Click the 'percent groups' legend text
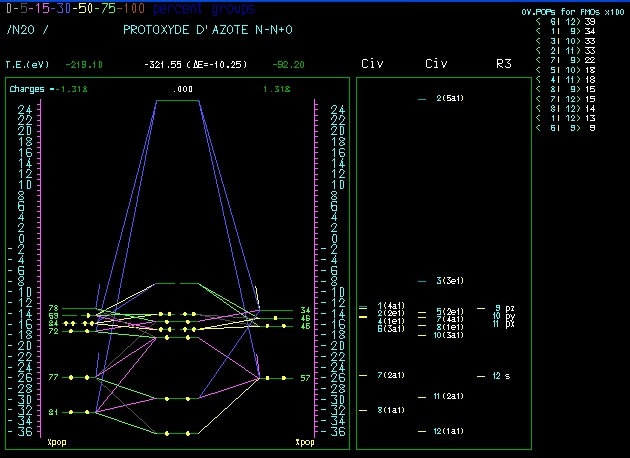The width and height of the screenshot is (630, 458). pos(204,9)
